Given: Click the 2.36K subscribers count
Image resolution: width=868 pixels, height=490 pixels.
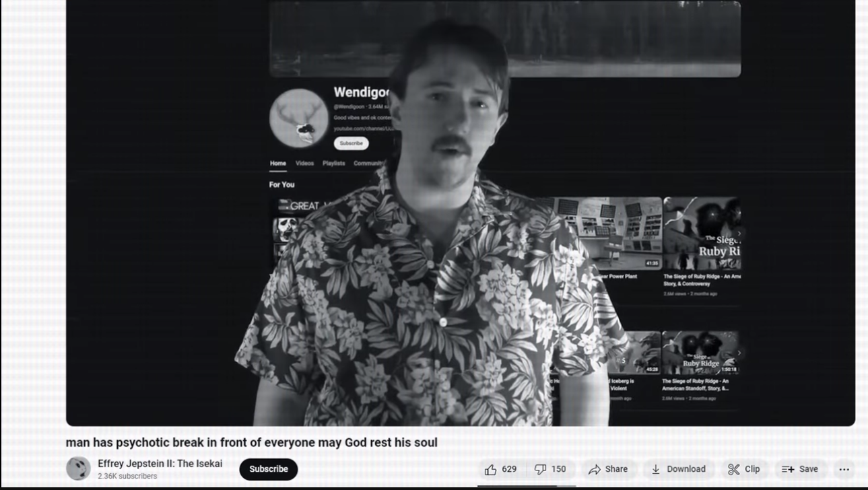Looking at the screenshot, I should coord(127,476).
